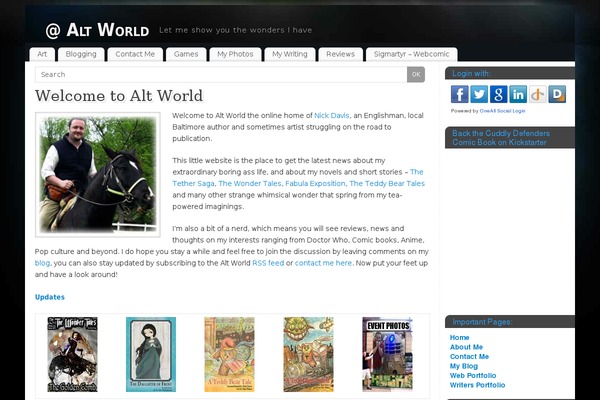
Task: Click the OneAll Social Login link
Action: pyautogui.click(x=502, y=111)
